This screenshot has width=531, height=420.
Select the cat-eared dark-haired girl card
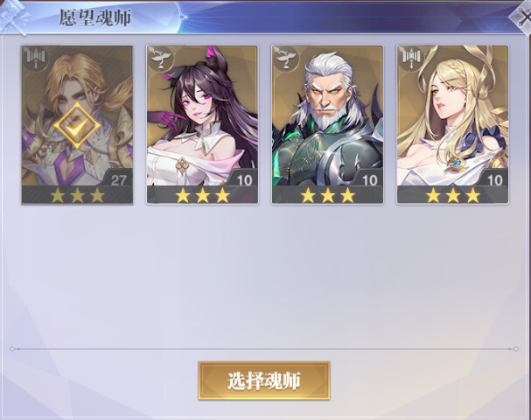[x=202, y=124]
